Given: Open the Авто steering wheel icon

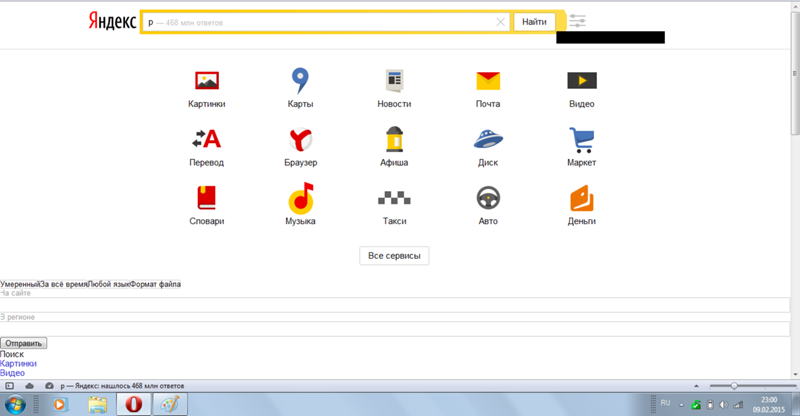Looking at the screenshot, I should click(488, 198).
